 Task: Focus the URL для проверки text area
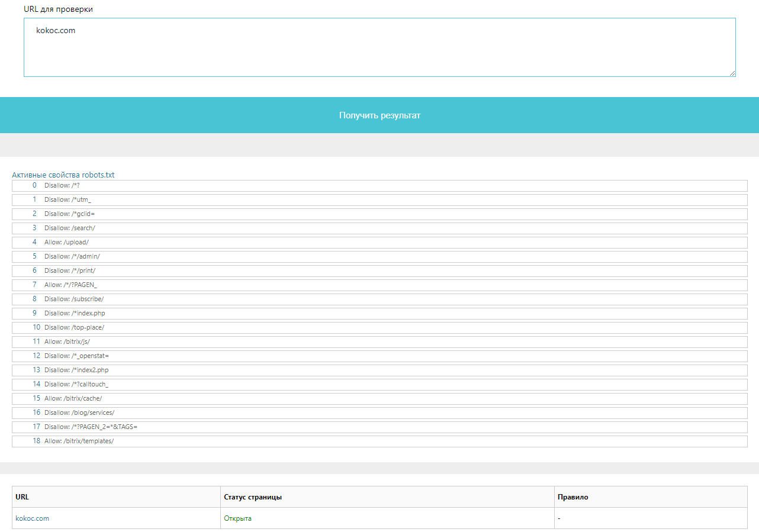point(379,47)
